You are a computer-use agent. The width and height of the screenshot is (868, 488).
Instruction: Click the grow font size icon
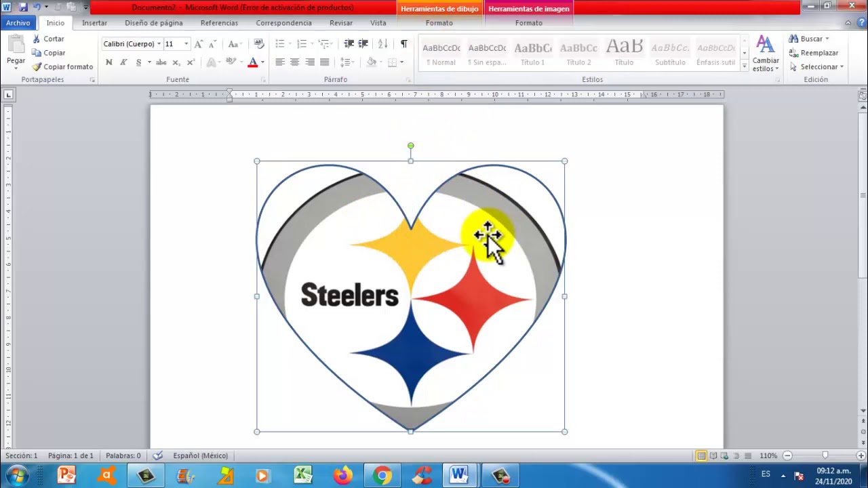pos(198,44)
